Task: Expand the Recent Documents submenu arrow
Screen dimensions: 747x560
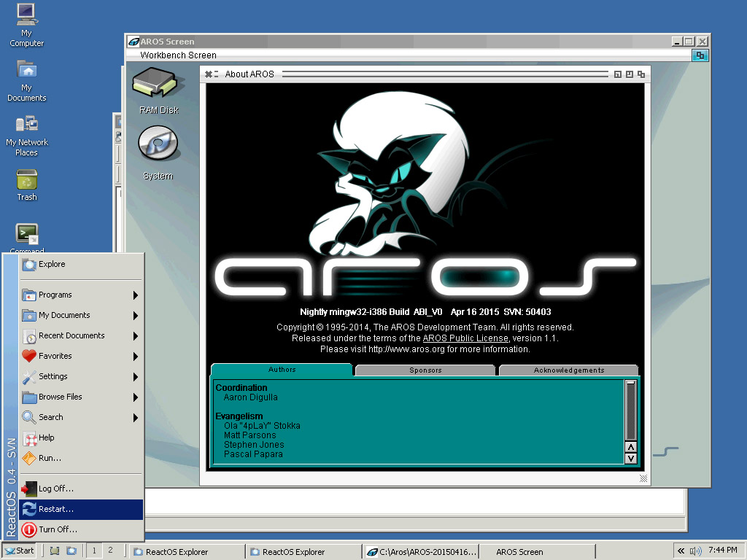Action: 136,336
